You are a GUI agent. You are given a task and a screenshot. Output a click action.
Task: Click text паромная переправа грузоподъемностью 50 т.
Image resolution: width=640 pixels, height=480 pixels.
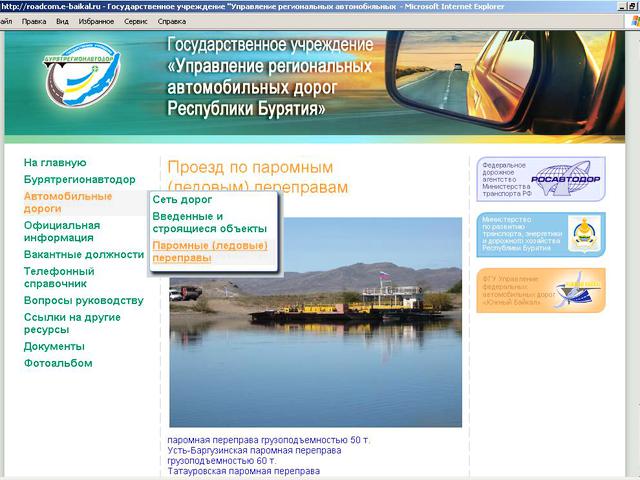(269, 440)
